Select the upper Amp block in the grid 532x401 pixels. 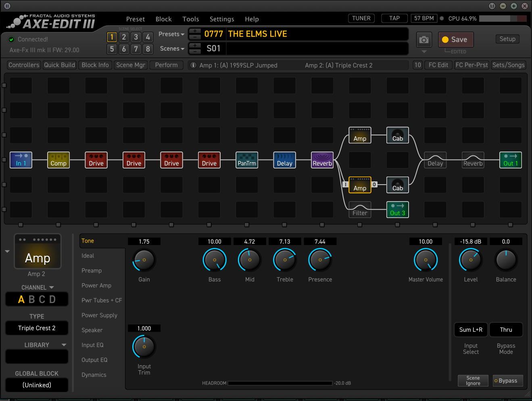(x=360, y=135)
